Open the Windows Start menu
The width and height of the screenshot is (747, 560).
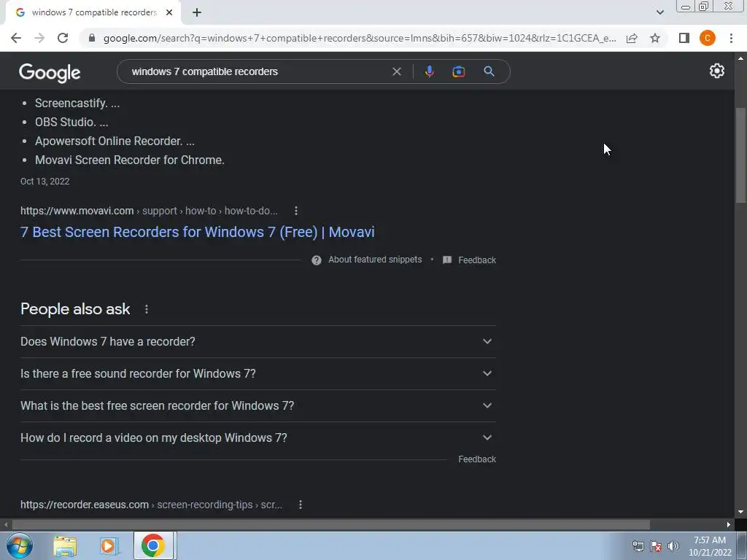click(20, 545)
